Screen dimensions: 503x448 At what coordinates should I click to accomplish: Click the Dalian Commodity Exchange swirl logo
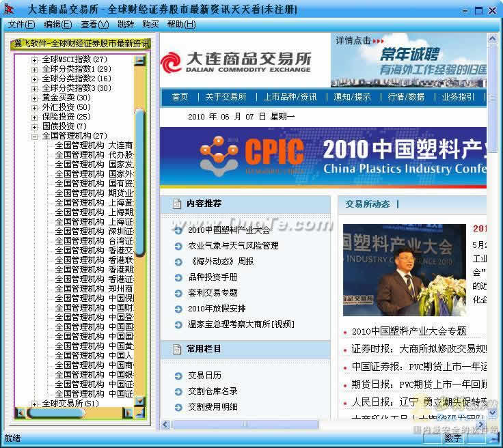[x=171, y=62]
